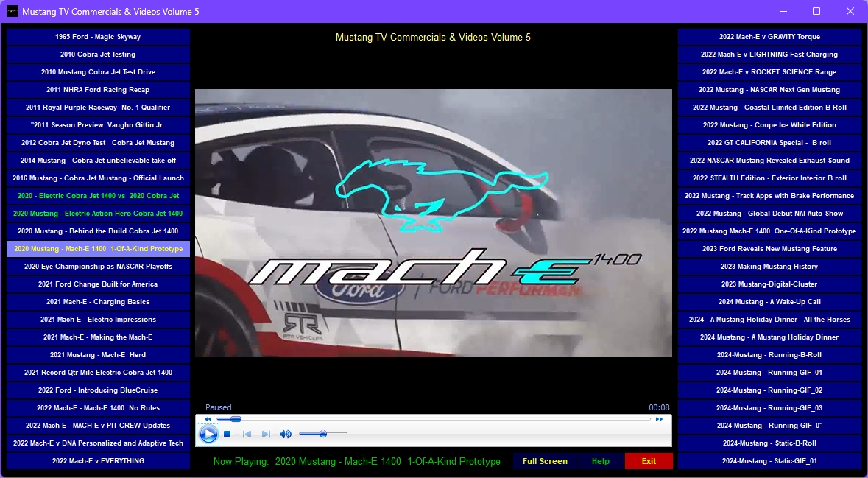Play 2022 Mach-E 1400 No Rules
Screen dimensions: 868x478
click(98, 408)
